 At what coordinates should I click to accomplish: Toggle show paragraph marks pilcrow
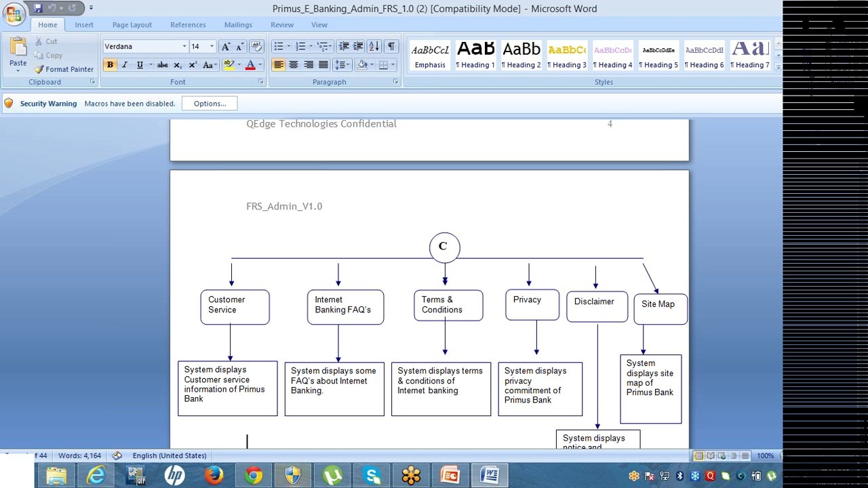pyautogui.click(x=391, y=46)
